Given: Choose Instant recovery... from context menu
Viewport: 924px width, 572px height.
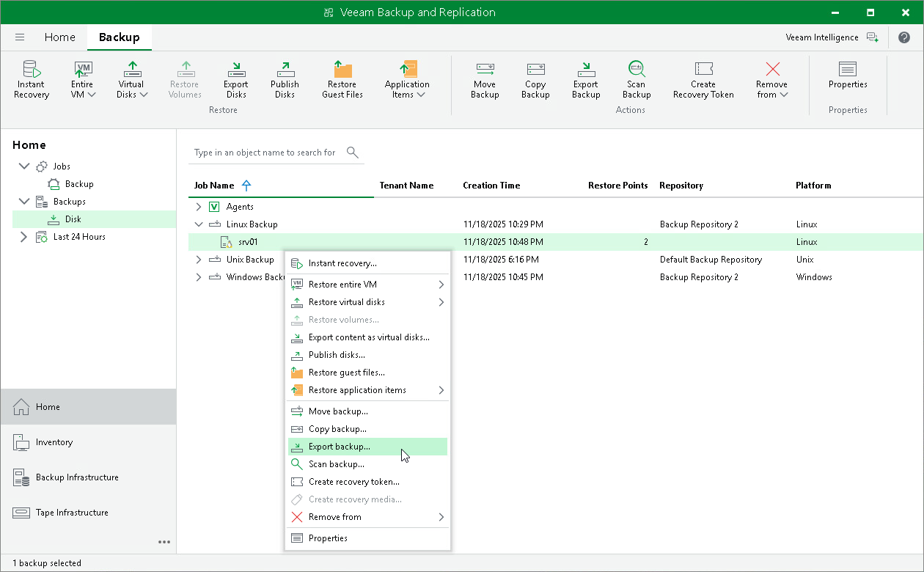Looking at the screenshot, I should [367, 263].
